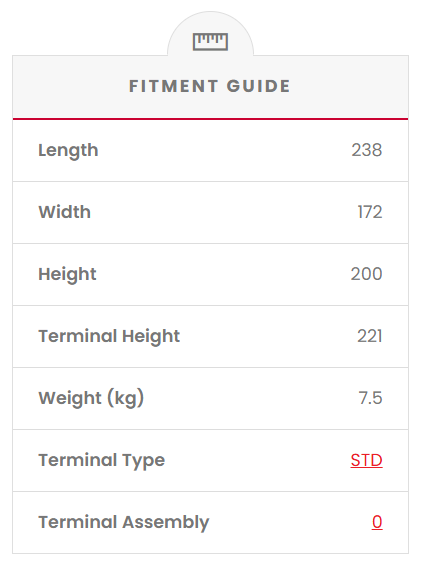Click the Width label
Image resolution: width=424 pixels, height=566 pixels.
65,212
